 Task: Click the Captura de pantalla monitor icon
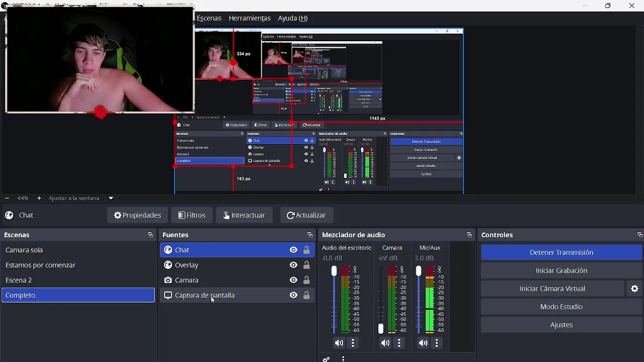(x=168, y=295)
